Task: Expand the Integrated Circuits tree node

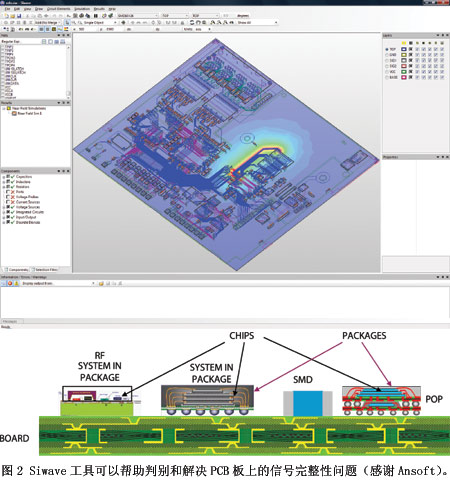Action: (4, 212)
